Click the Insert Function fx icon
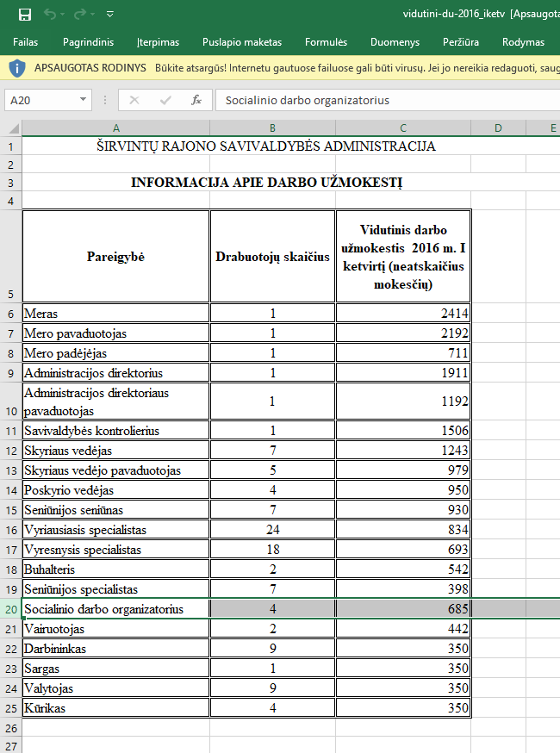This screenshot has height=753, width=560. tap(196, 100)
